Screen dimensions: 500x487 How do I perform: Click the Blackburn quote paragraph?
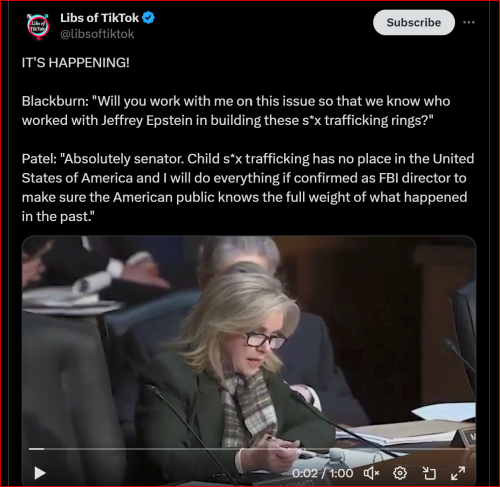tap(236, 111)
